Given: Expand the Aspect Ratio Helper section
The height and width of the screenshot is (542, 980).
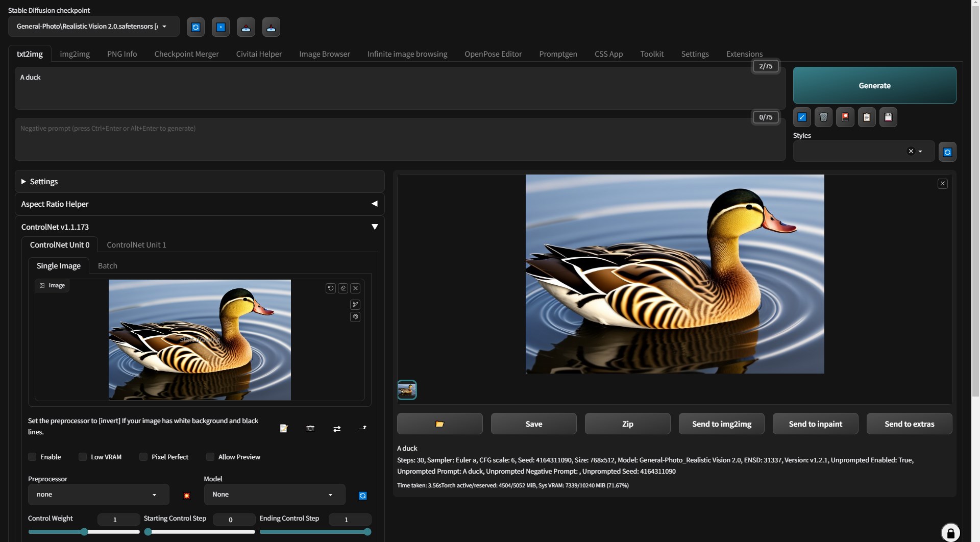Looking at the screenshot, I should click(x=199, y=204).
